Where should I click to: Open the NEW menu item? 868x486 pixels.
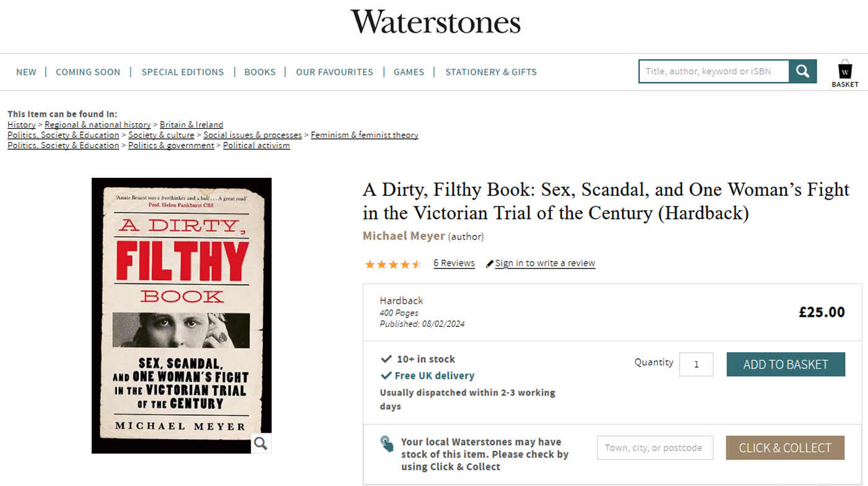26,72
